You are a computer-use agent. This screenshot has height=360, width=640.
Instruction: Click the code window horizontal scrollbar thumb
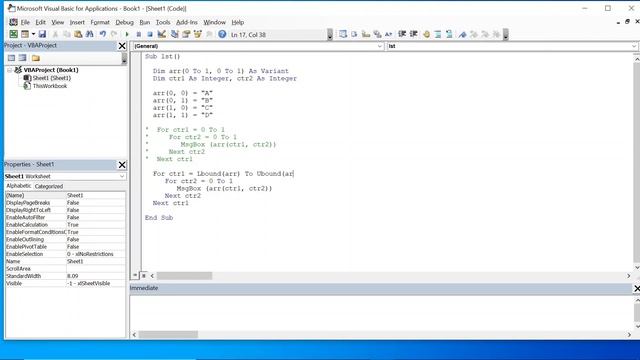(x=184, y=276)
